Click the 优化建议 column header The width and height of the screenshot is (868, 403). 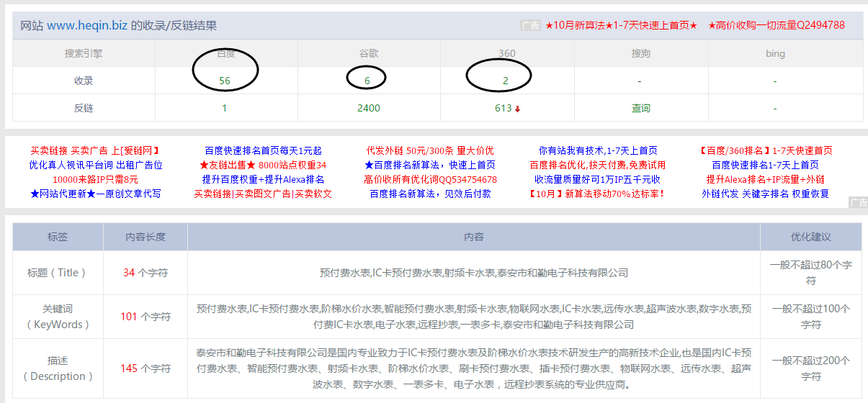pos(811,237)
